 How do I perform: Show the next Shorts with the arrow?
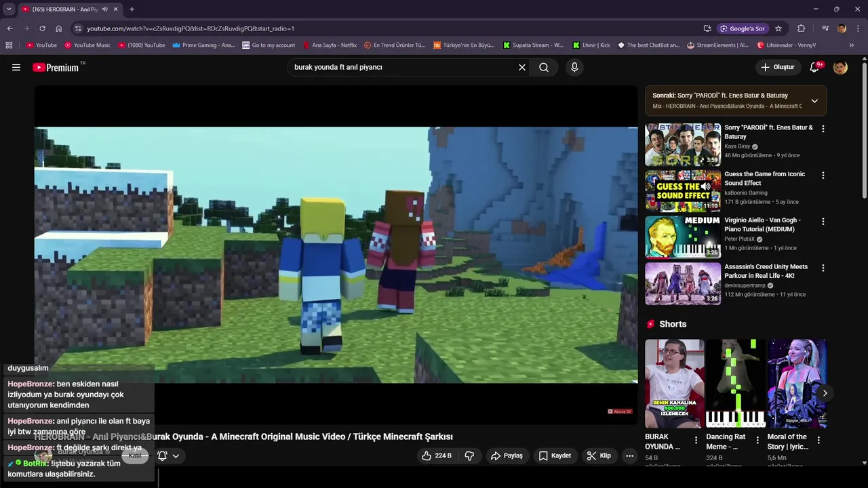(x=825, y=393)
